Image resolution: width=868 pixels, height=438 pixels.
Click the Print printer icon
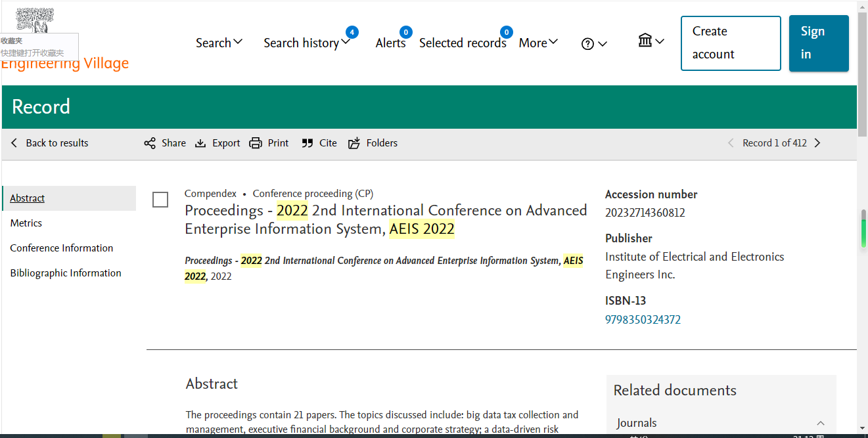[256, 143]
